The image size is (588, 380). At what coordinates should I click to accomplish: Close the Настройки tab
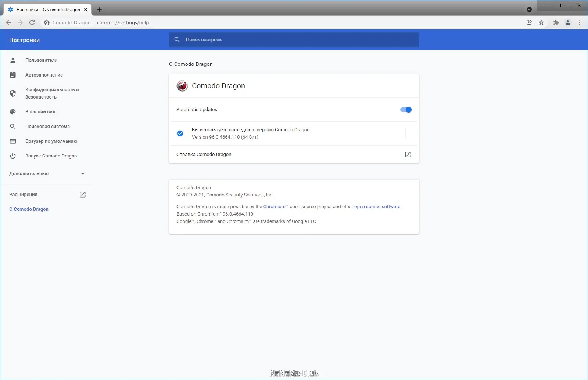coord(86,10)
